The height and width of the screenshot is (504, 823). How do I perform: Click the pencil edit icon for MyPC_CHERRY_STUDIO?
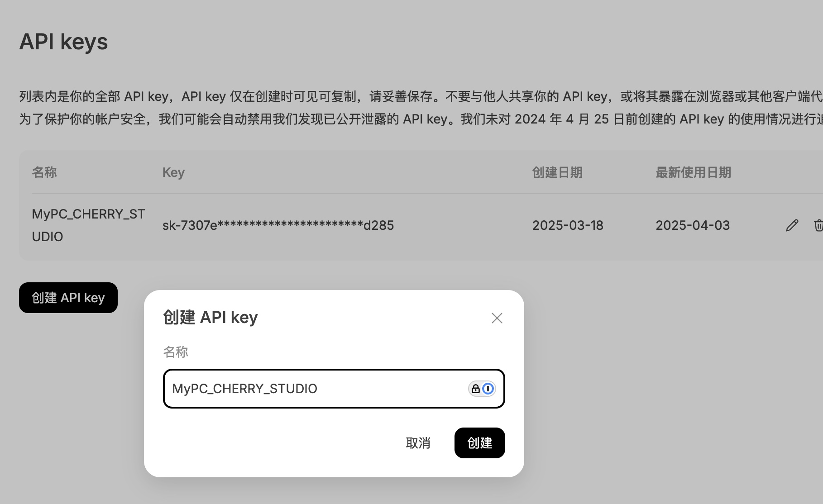792,225
